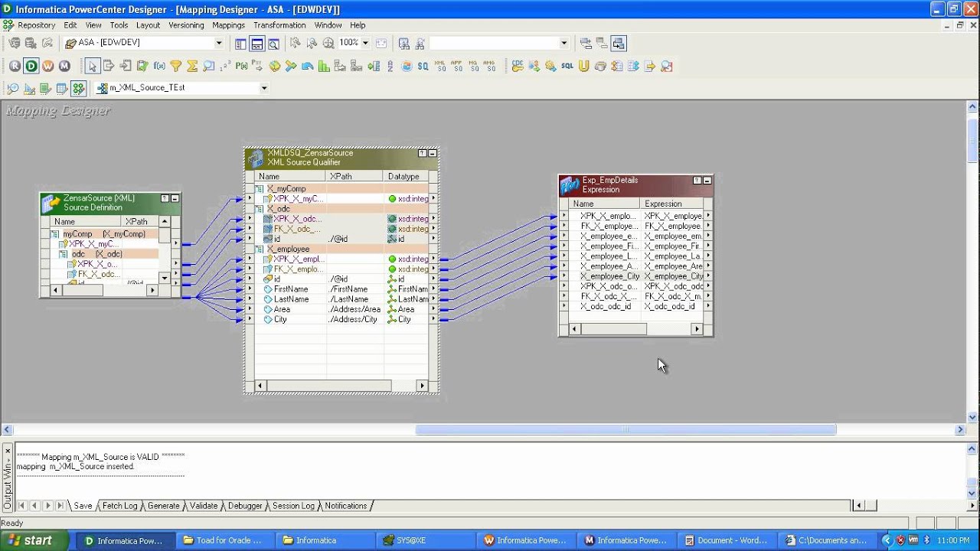The height and width of the screenshot is (551, 980).
Task: Add a SQL transformation icon
Action: pos(567,67)
